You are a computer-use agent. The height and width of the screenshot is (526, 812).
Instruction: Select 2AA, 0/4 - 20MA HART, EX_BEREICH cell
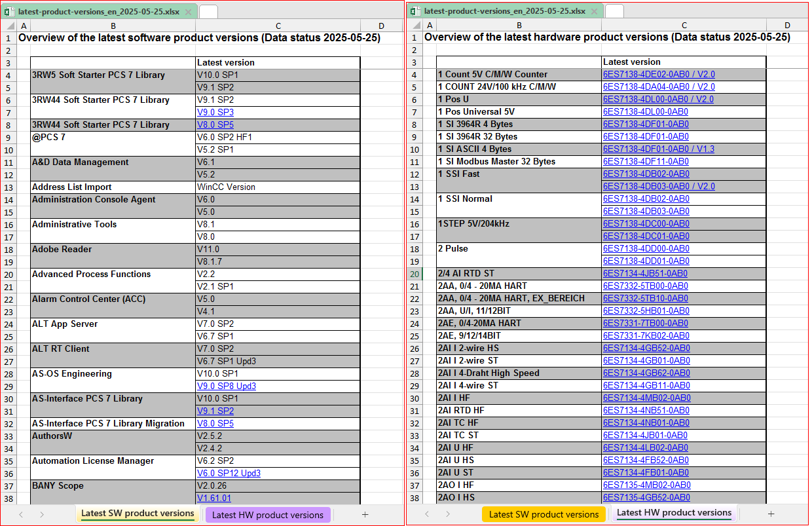(x=519, y=298)
